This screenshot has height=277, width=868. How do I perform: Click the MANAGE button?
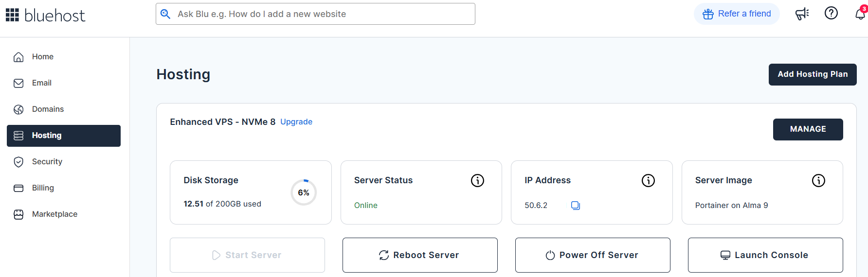coord(808,129)
